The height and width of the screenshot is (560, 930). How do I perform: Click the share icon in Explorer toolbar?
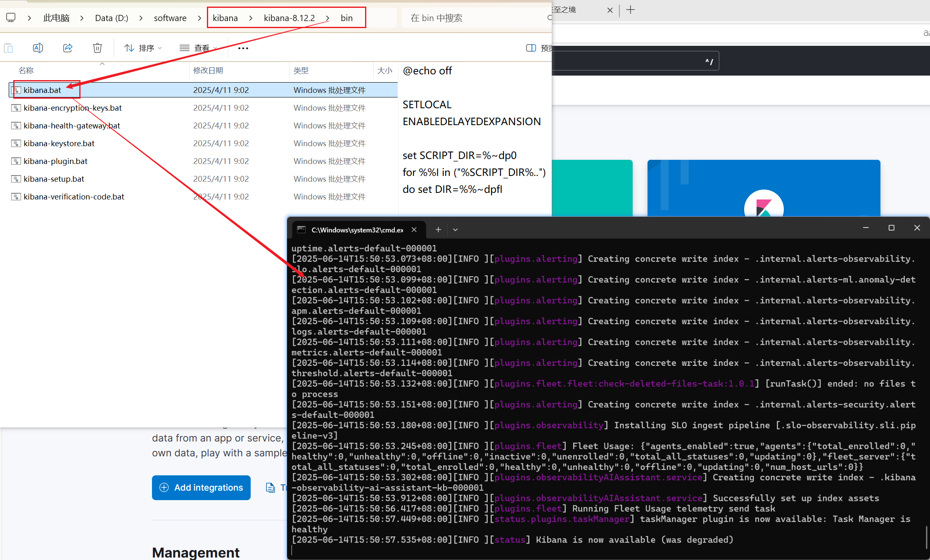tap(68, 48)
